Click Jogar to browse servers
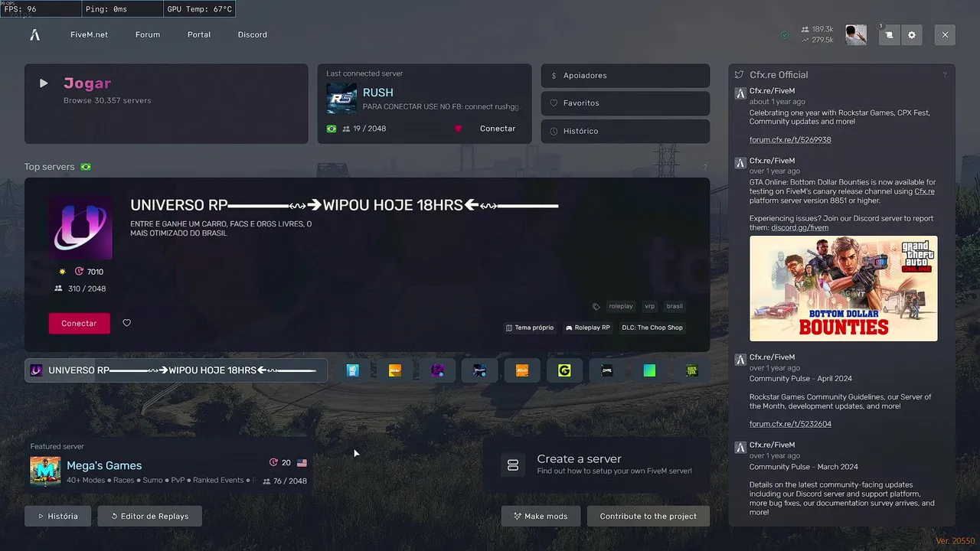The height and width of the screenshot is (551, 980). coord(166,103)
